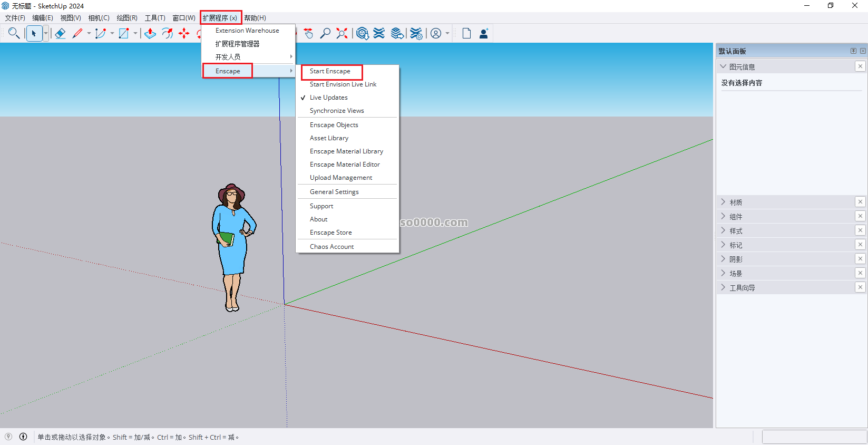Click the blank page icon in toolbar
Image resolution: width=868 pixels, height=445 pixels.
point(466,33)
